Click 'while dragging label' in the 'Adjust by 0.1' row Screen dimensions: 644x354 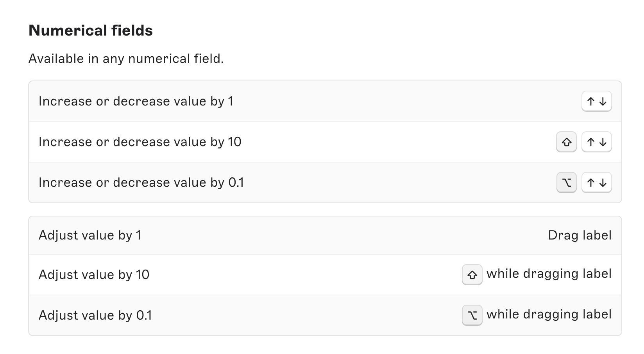pos(549,315)
